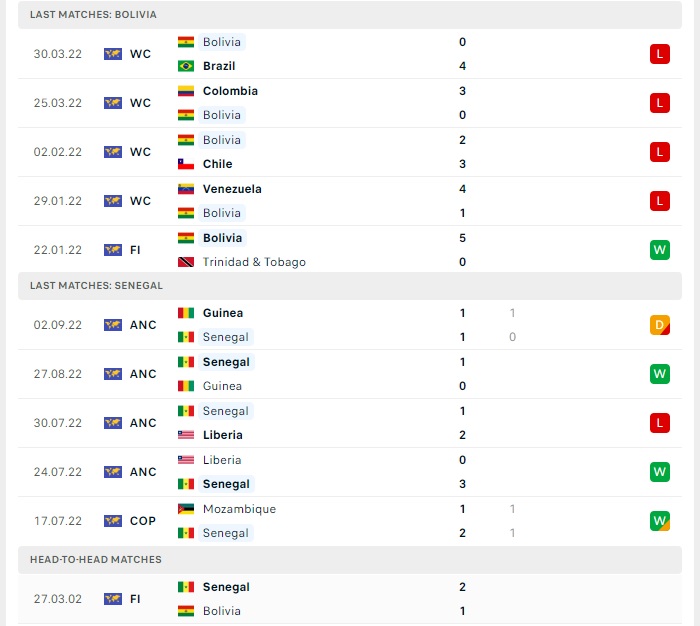Image resolution: width=700 pixels, height=626 pixels.
Task: Click the Venezuela flag icon
Action: [186, 189]
